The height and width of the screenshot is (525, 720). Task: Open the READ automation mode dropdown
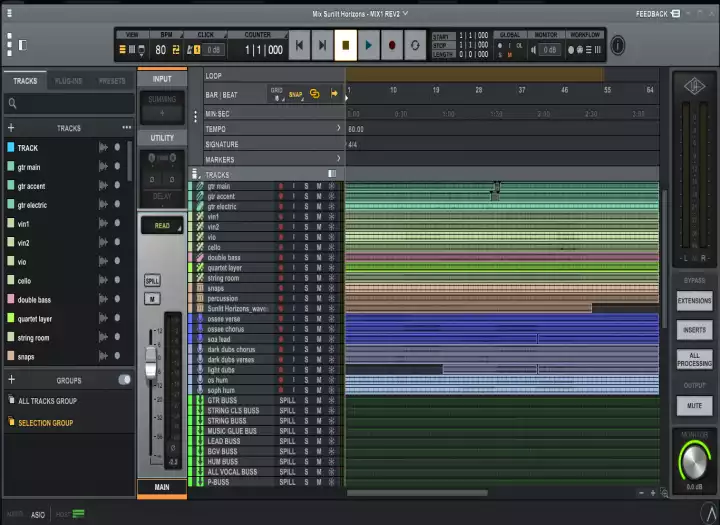point(162,226)
